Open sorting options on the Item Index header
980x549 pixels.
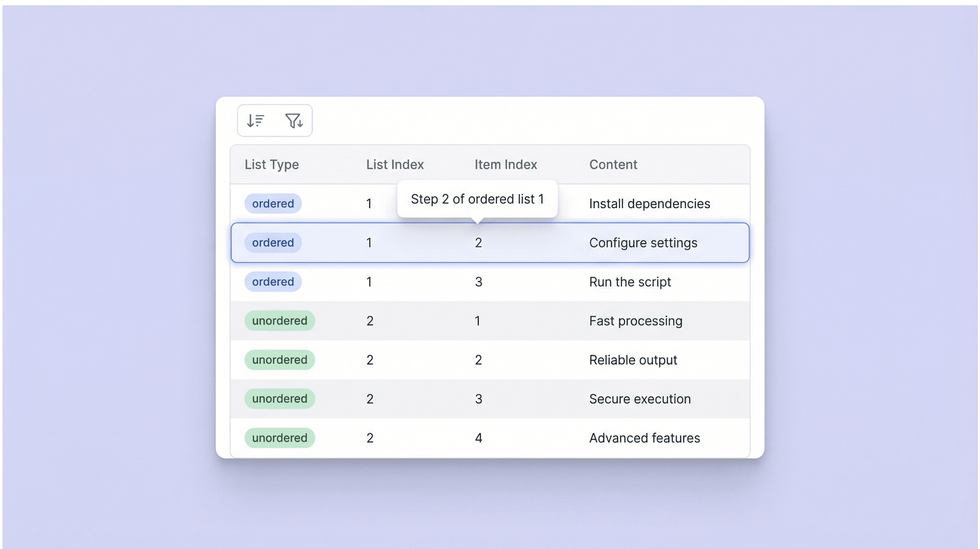pos(505,164)
